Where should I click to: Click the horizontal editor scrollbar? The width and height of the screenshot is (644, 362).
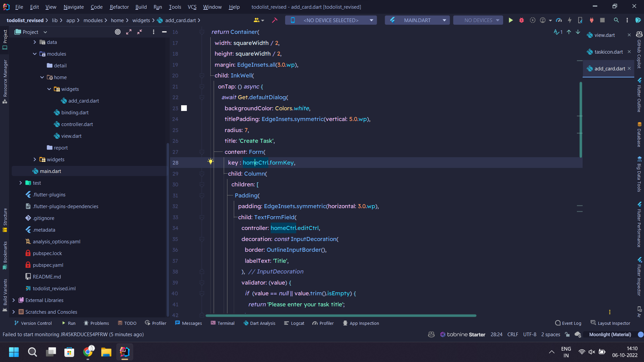(341, 316)
